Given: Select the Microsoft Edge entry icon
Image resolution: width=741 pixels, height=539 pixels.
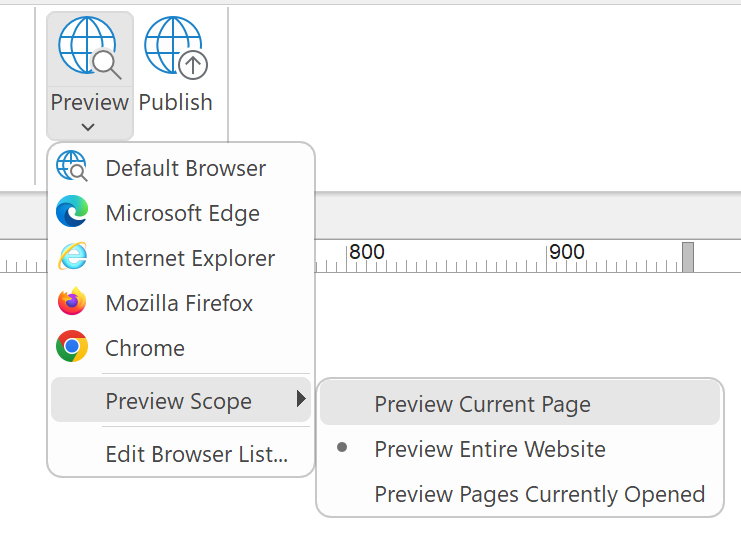Looking at the screenshot, I should [72, 211].
